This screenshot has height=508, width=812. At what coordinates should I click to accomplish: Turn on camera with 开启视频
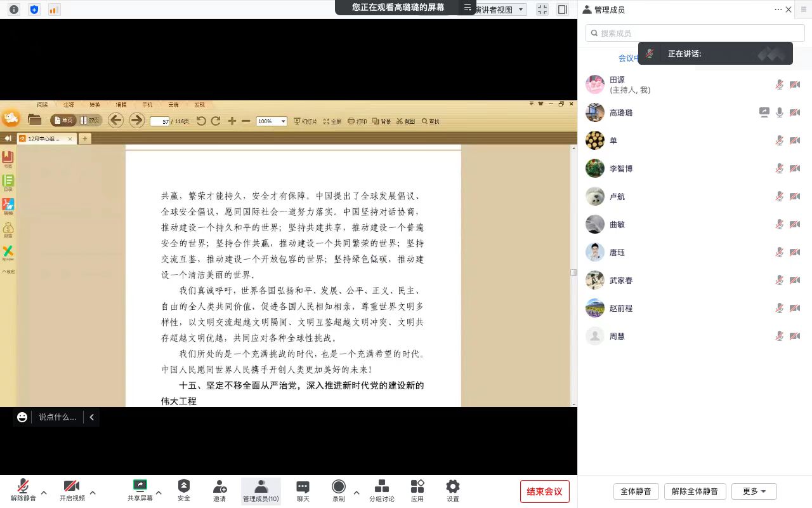click(72, 487)
